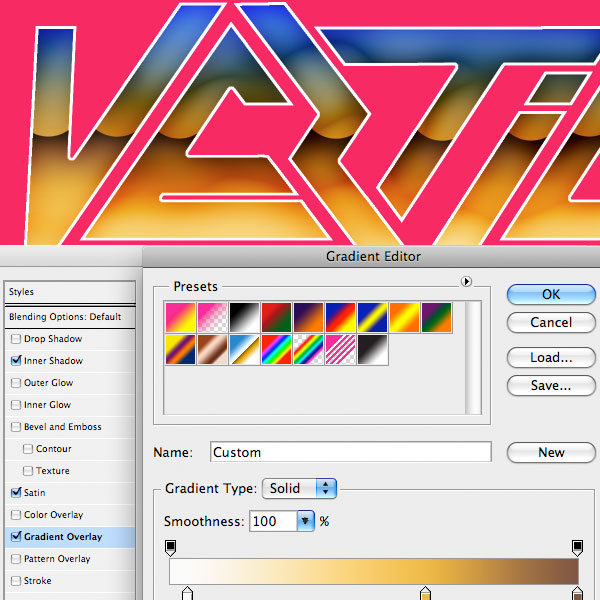Enable the Color Overlay checkbox
Screen dimensions: 600x600
click(16, 515)
